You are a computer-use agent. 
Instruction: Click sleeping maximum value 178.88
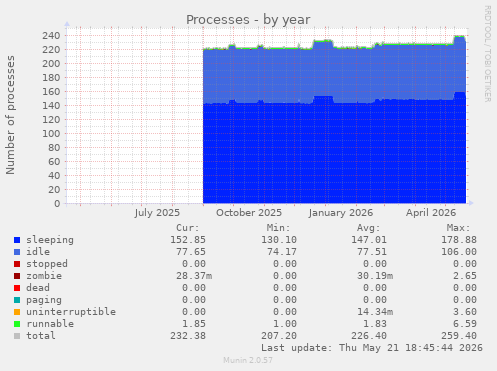point(459,240)
